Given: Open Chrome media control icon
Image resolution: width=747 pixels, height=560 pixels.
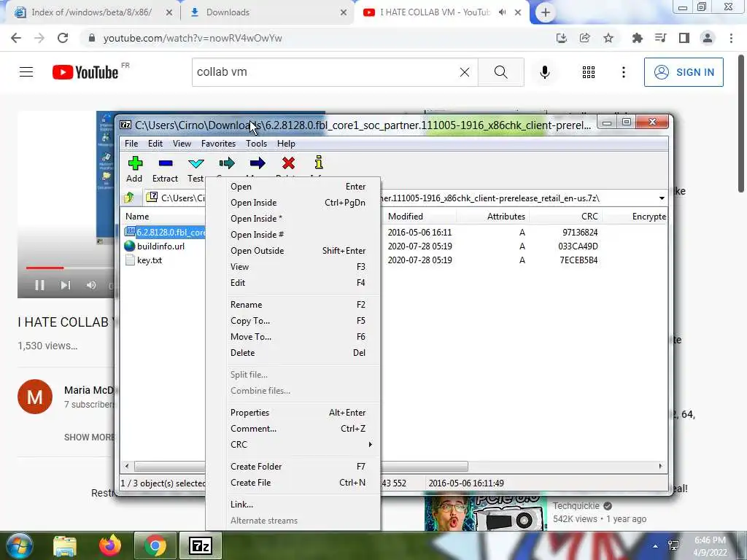Looking at the screenshot, I should pyautogui.click(x=660, y=38).
